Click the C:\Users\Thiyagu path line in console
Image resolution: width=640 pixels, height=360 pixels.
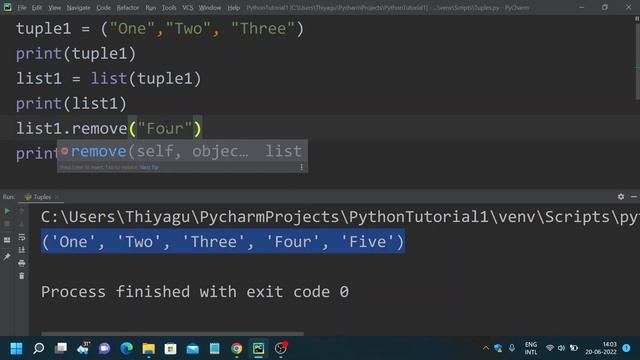[340, 217]
